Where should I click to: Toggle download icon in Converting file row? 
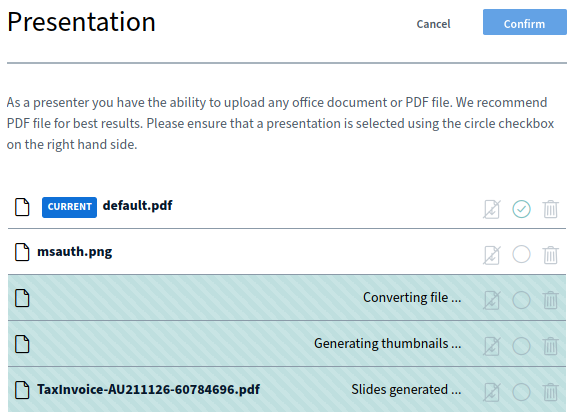pos(492,300)
